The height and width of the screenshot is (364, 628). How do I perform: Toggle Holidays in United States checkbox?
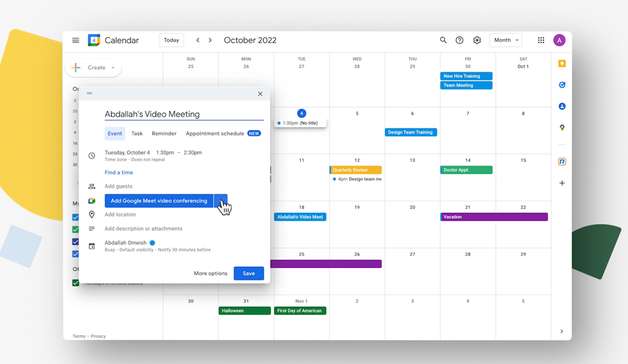point(75,283)
